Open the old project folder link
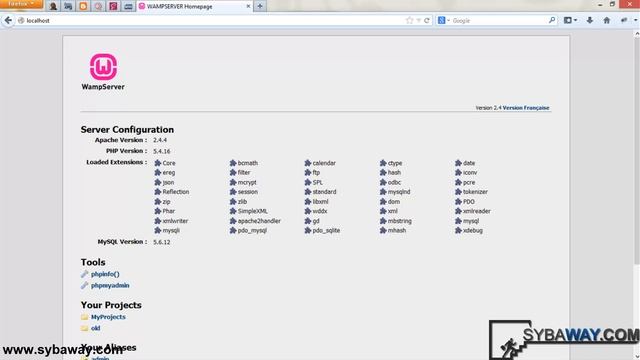 click(x=96, y=328)
